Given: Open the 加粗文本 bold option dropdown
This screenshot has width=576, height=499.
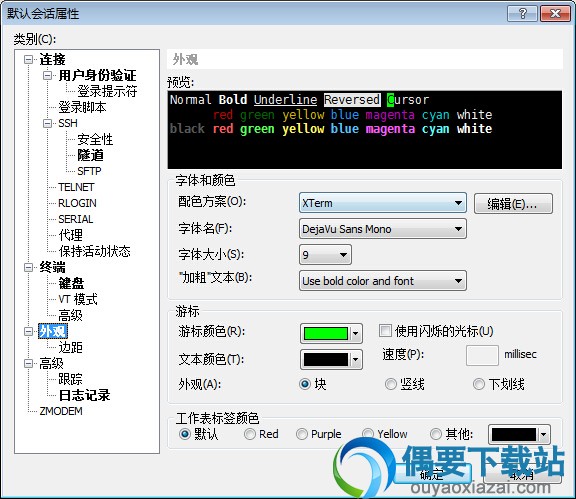Looking at the screenshot, I should pyautogui.click(x=382, y=281).
